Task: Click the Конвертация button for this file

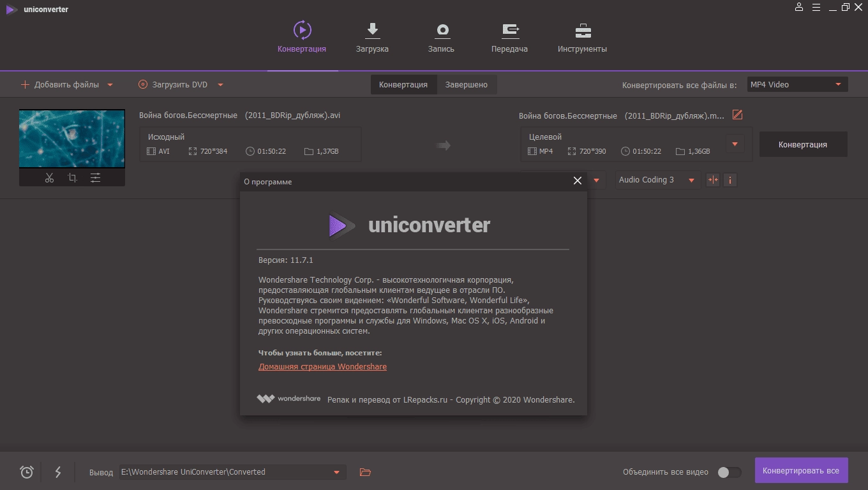Action: pyautogui.click(x=803, y=145)
